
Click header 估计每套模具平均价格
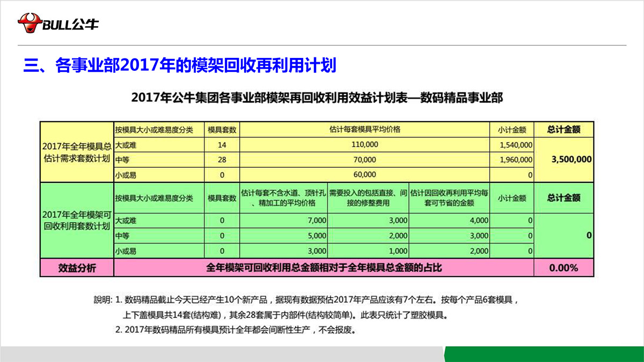pyautogui.click(x=364, y=129)
